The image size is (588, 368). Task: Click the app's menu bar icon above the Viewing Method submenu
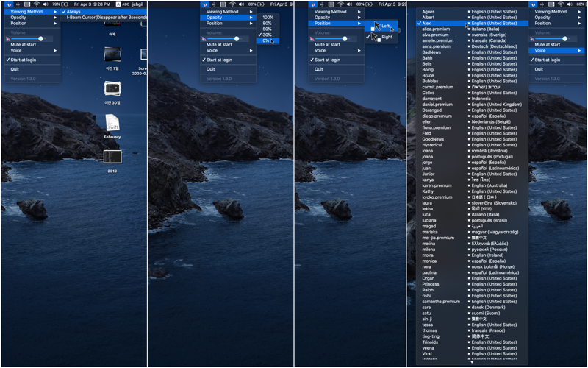10,4
